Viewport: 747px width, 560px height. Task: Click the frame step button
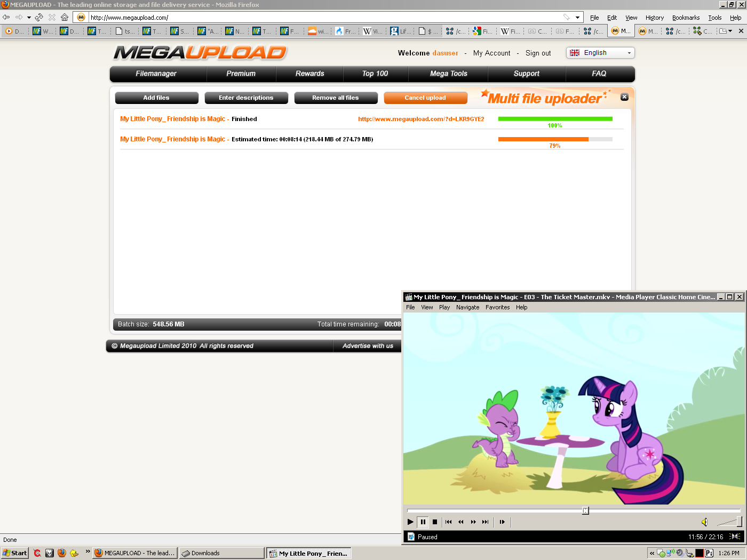pos(502,522)
